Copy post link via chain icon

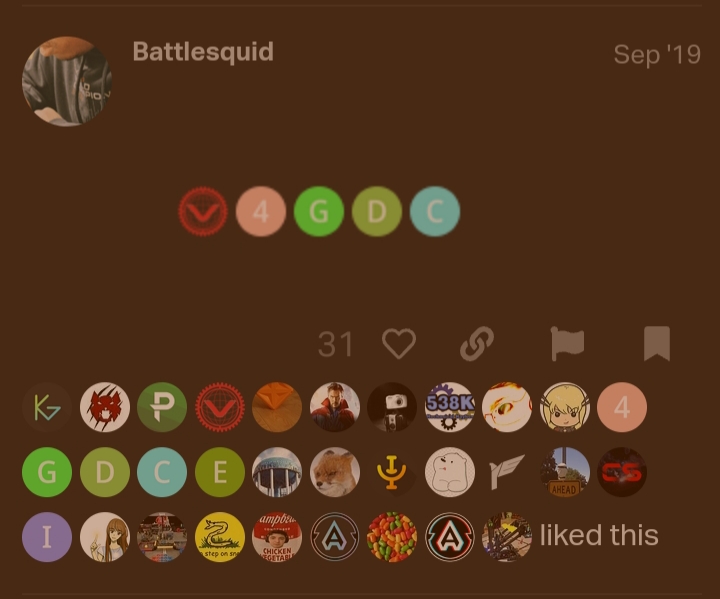[477, 343]
